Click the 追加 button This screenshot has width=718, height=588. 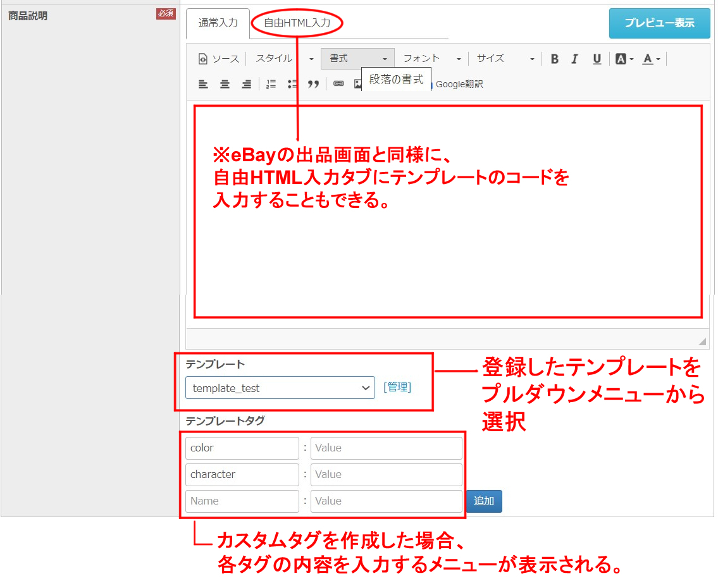pos(484,501)
